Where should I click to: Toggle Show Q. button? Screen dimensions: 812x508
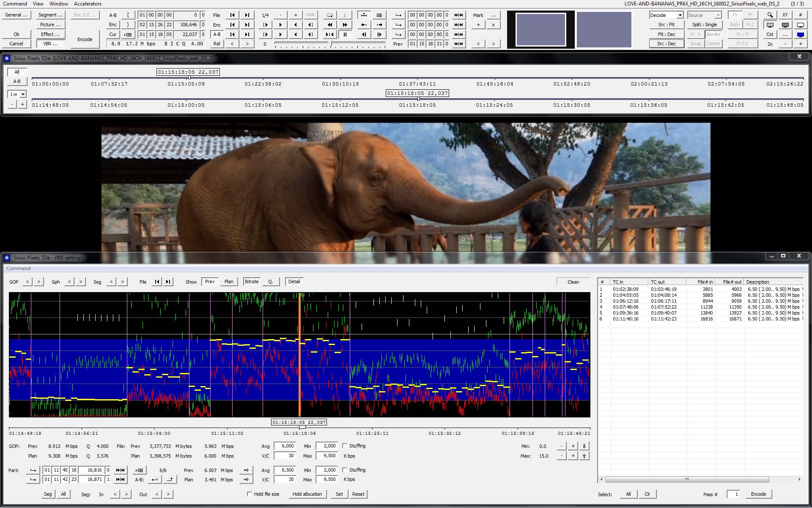(x=271, y=282)
